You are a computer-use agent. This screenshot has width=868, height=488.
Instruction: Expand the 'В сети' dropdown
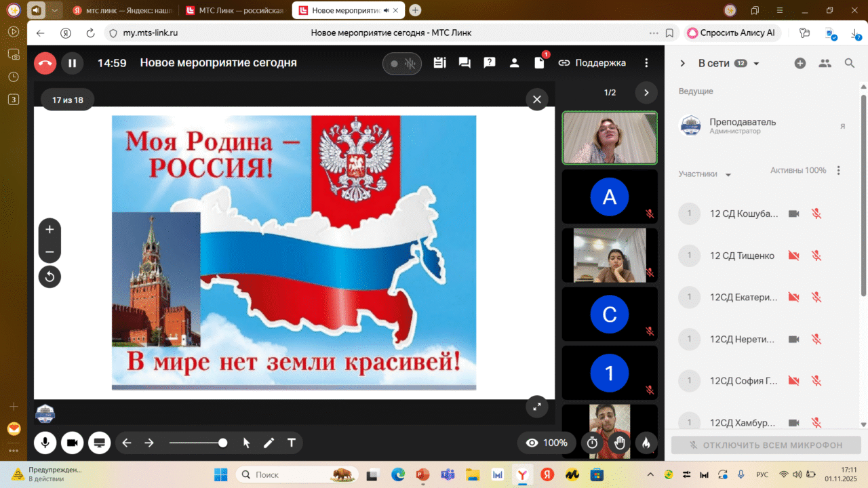pyautogui.click(x=757, y=64)
